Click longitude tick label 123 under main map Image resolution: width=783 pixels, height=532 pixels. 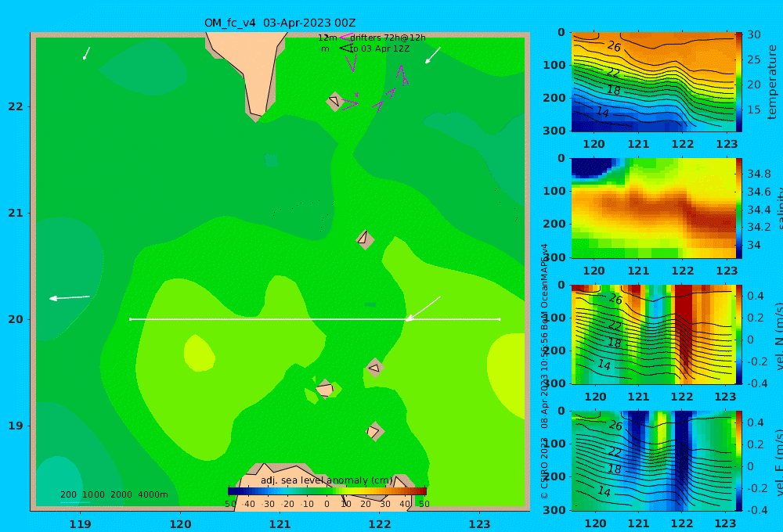pyautogui.click(x=479, y=524)
